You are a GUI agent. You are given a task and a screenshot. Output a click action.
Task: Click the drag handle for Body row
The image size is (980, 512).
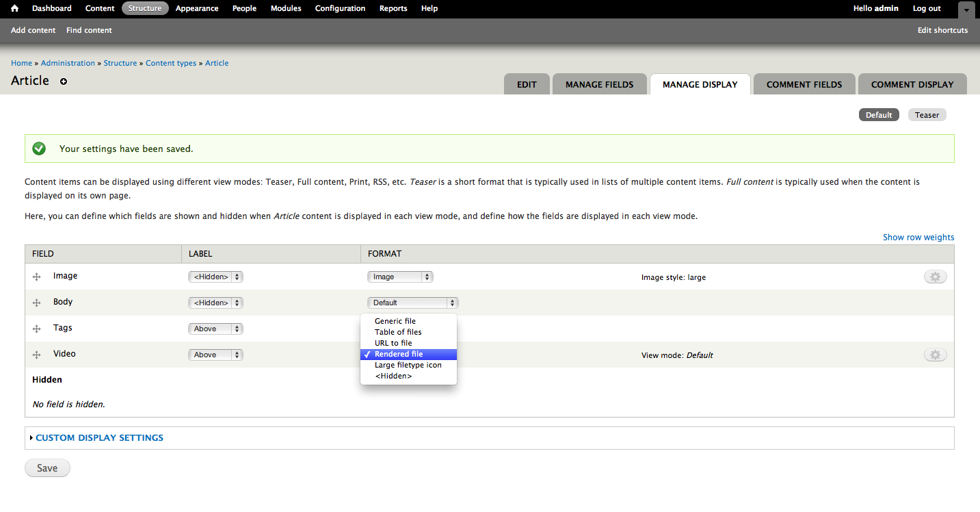tap(37, 303)
